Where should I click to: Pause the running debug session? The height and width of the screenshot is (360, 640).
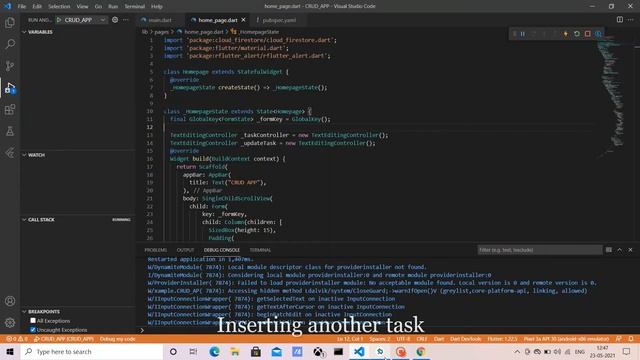coord(522,34)
